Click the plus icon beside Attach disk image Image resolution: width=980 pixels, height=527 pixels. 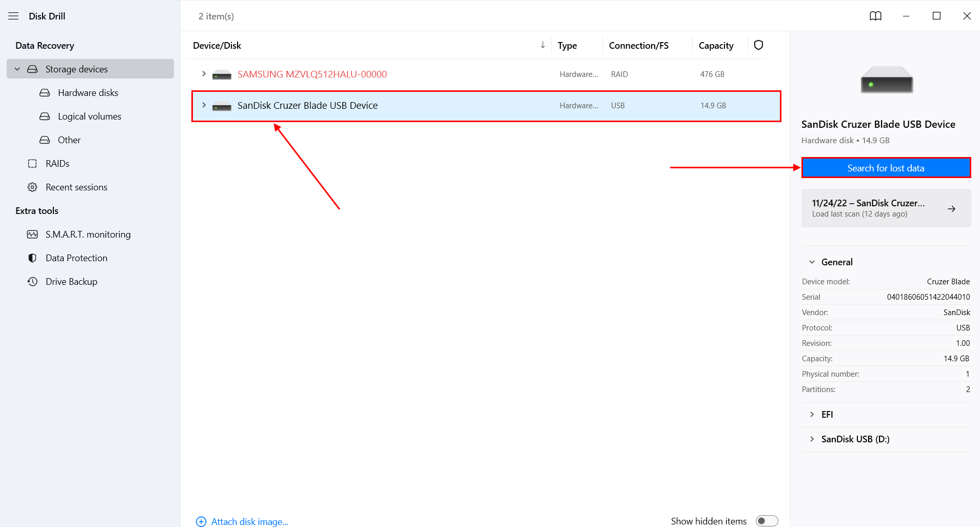click(x=201, y=521)
